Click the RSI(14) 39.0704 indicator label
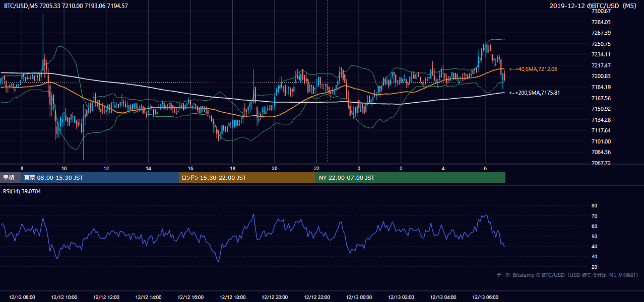Viewport: 644px width, 302px height. click(x=22, y=191)
